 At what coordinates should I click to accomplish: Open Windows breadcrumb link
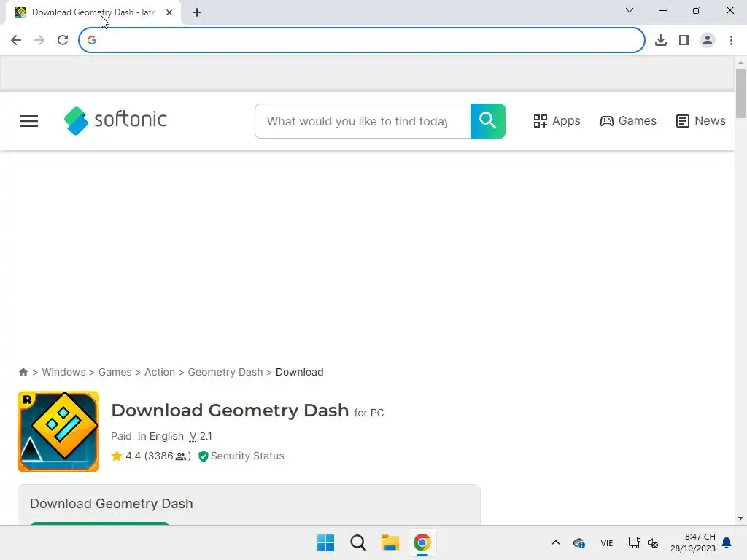point(64,372)
